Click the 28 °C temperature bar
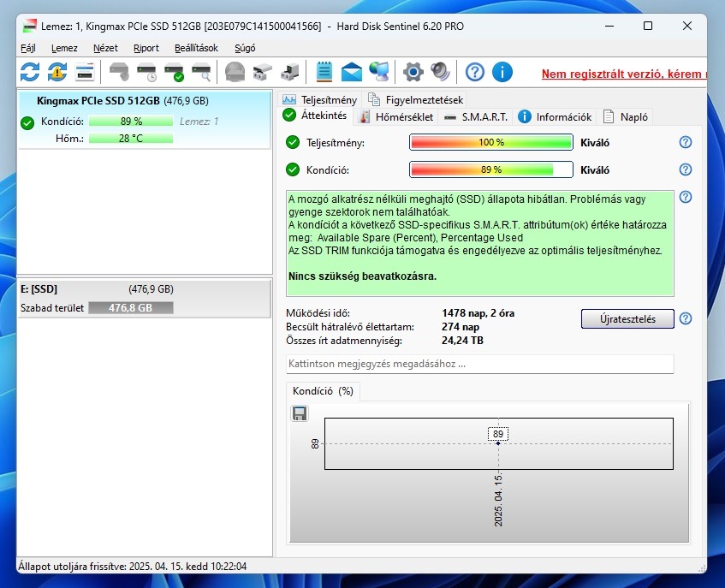The image size is (725, 588). pyautogui.click(x=131, y=138)
